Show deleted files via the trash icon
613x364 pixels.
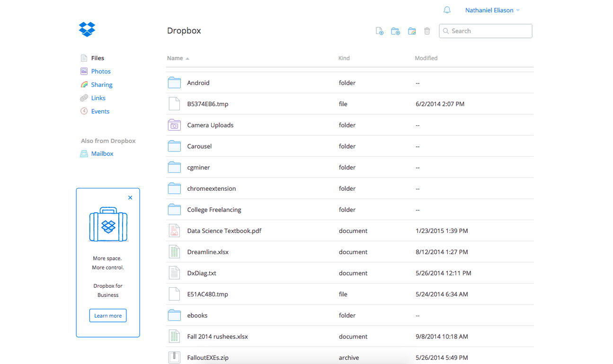[x=427, y=31]
